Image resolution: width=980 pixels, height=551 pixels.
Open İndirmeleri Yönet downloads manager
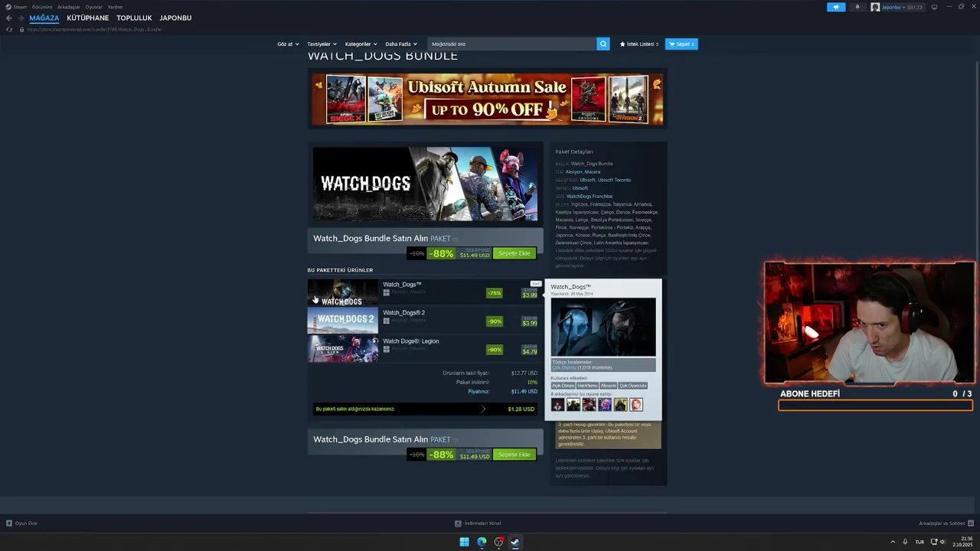point(478,523)
